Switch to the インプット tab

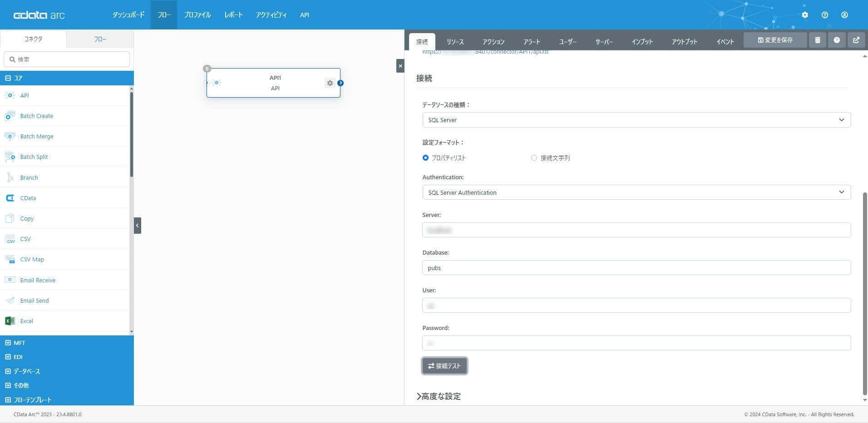point(642,42)
